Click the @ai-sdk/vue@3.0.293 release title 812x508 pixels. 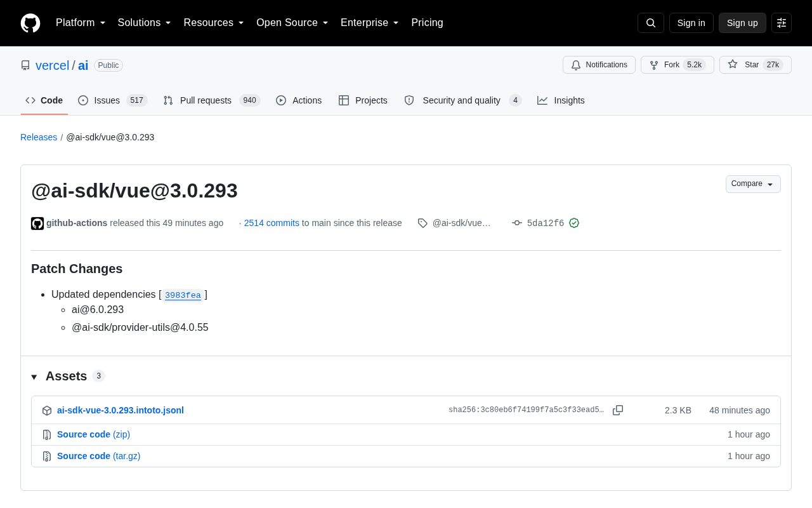click(134, 190)
